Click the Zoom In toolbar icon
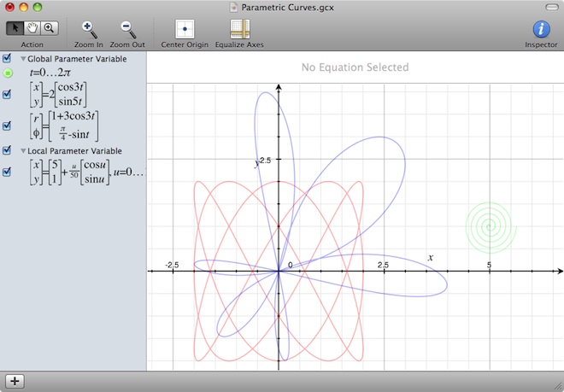 coord(89,29)
